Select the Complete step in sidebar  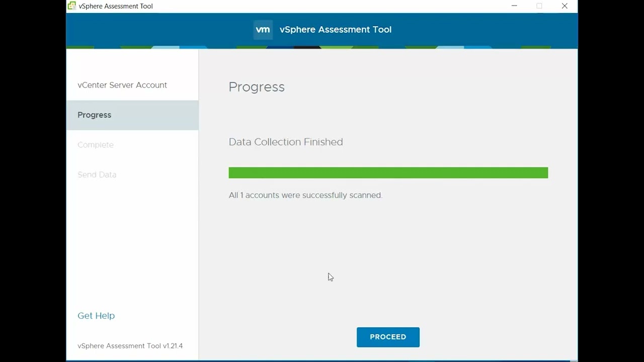[132, 145]
